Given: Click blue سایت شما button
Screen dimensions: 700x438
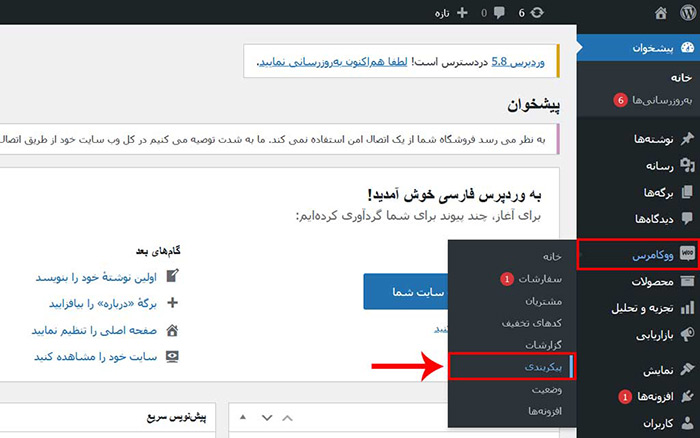Looking at the screenshot, I should tap(406, 292).
